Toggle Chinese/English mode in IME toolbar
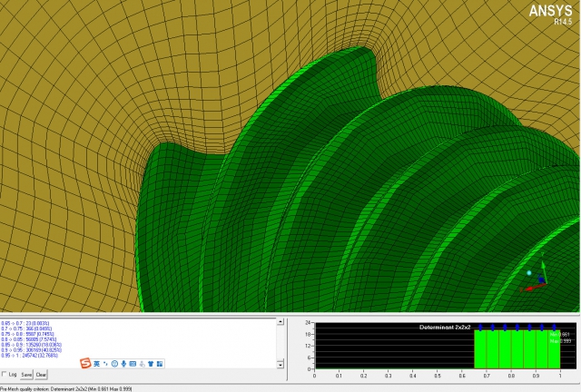Viewport: 581px width, 392px height. (98, 363)
